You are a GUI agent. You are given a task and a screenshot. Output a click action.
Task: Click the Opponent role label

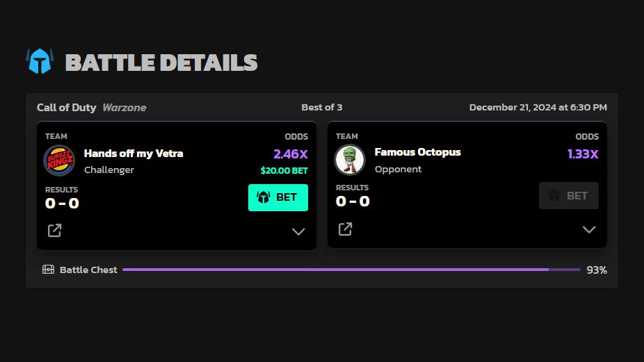[x=398, y=169]
